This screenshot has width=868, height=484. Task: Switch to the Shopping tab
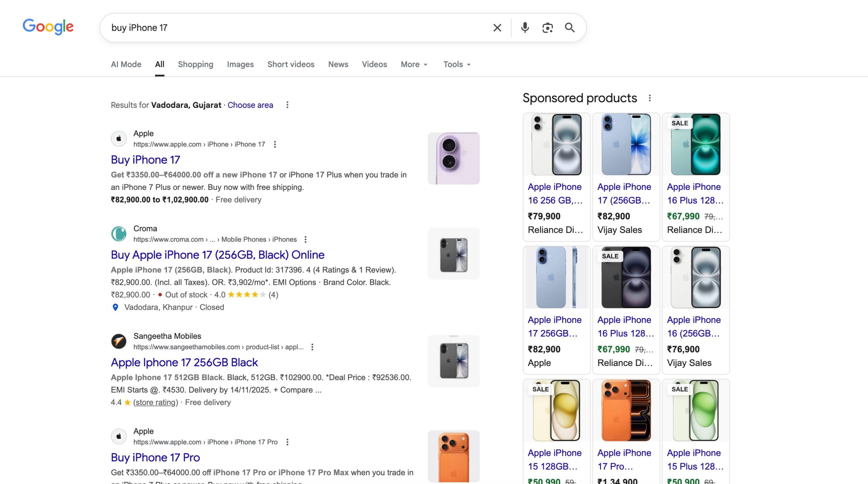195,64
